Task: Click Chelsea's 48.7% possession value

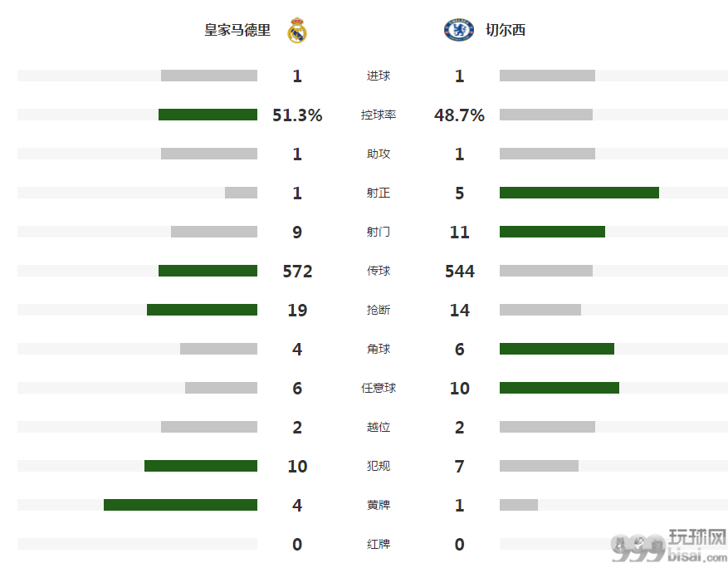Action: [459, 115]
